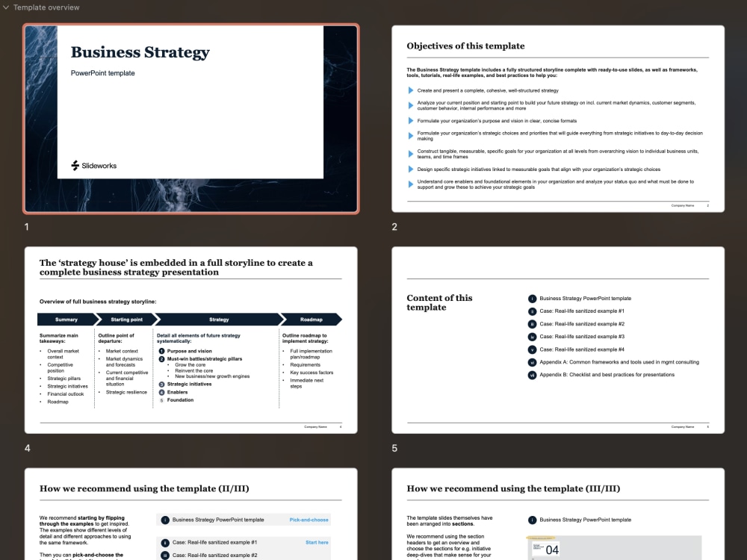Select the Business Strategy title slide thumbnail
Screen dimensions: 747x560
pyautogui.click(x=190, y=119)
